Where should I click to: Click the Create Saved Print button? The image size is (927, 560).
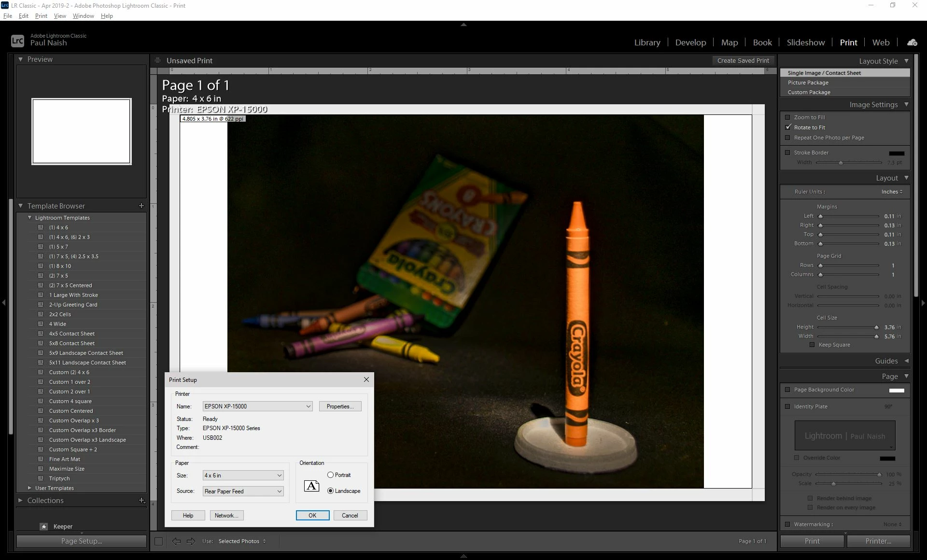point(743,60)
